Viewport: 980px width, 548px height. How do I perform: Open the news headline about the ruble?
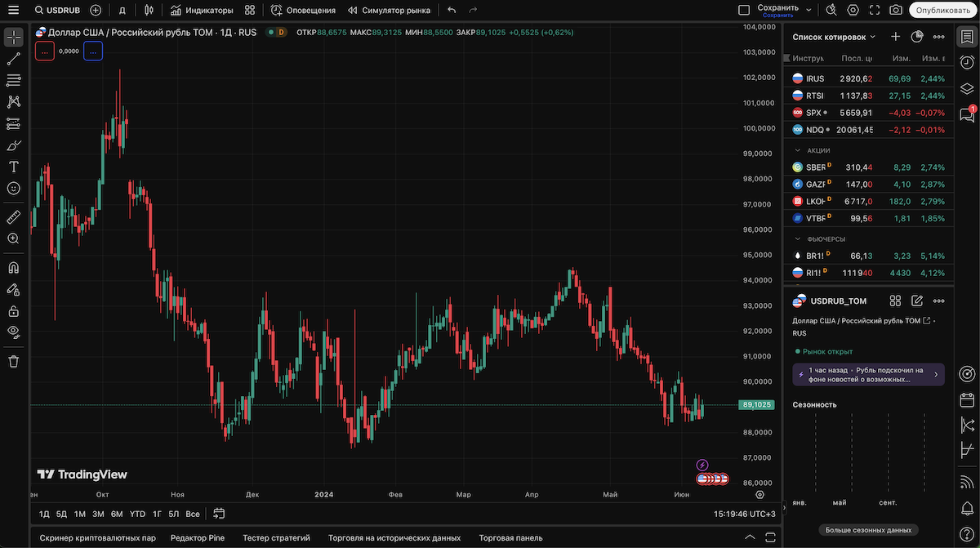[x=868, y=375]
